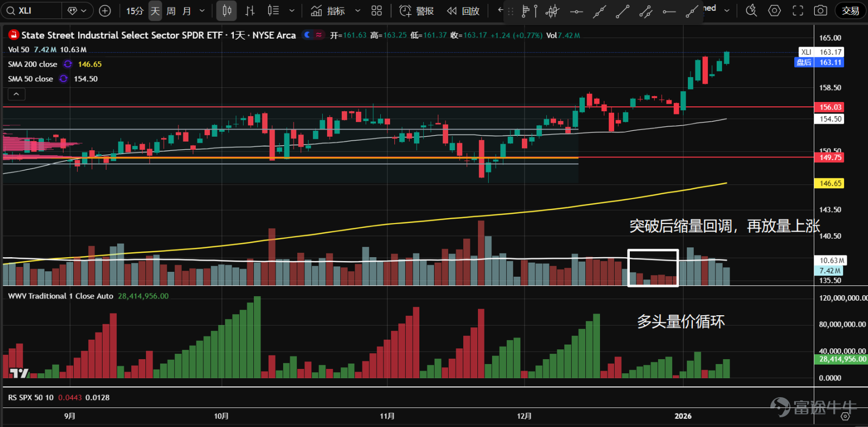868x427 pixels.
Task: Open the indicator templates grid icon
Action: tap(376, 11)
